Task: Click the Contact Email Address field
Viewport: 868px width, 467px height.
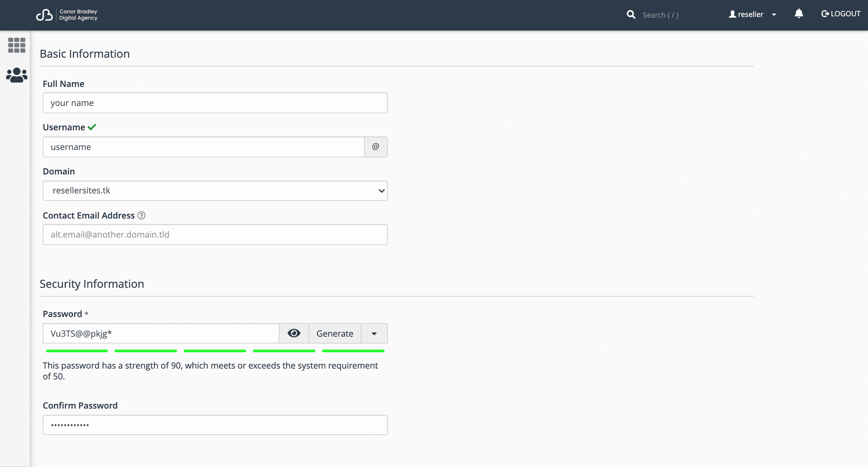Action: pyautogui.click(x=215, y=235)
